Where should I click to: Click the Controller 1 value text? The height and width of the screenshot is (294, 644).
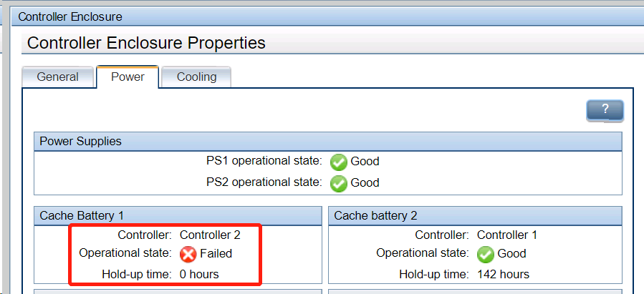click(x=507, y=235)
